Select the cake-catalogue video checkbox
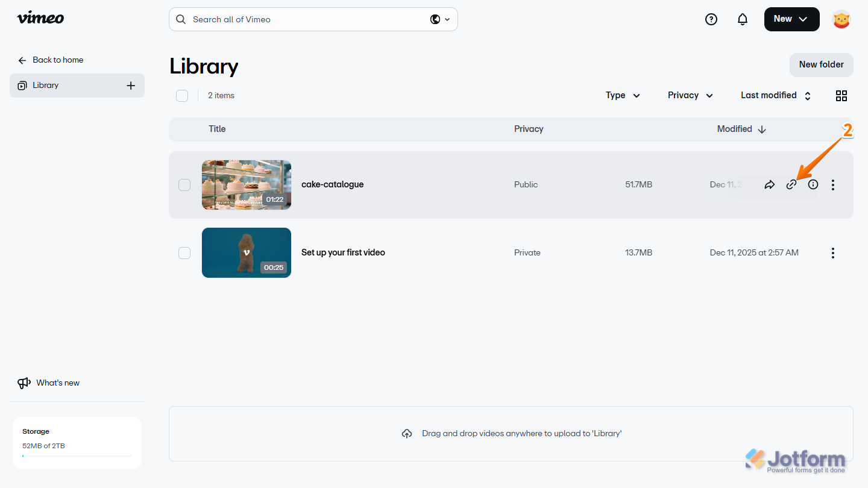Viewport: 868px width, 488px height. coord(184,184)
